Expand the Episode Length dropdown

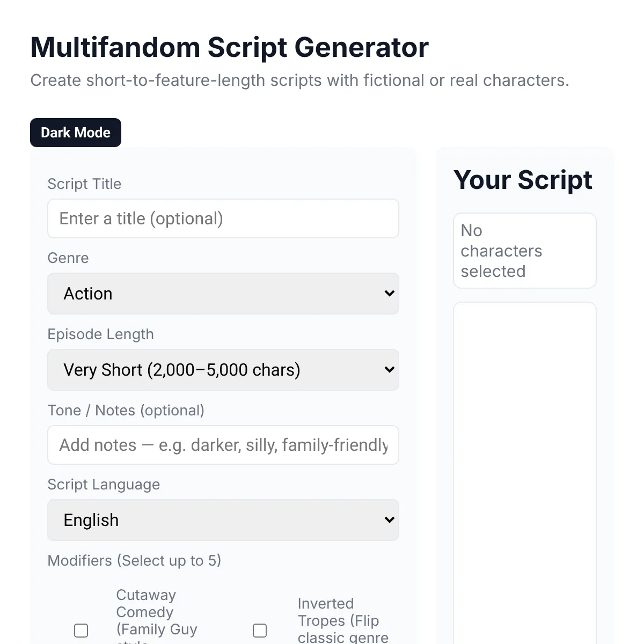point(223,370)
